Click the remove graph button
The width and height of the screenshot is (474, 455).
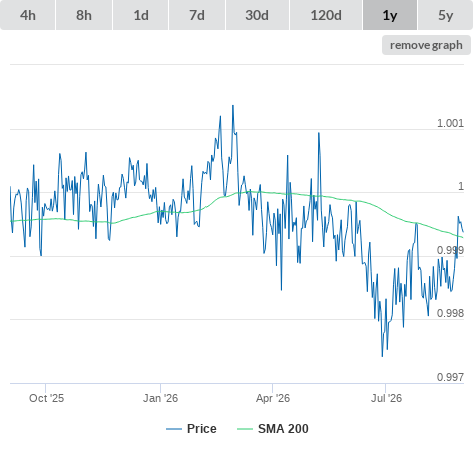coord(426,45)
